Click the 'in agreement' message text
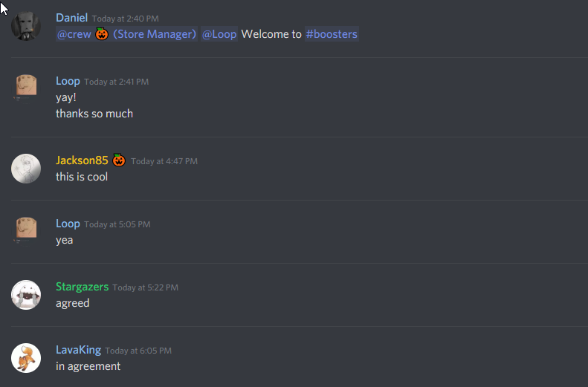This screenshot has height=387, width=588. pyautogui.click(x=88, y=366)
